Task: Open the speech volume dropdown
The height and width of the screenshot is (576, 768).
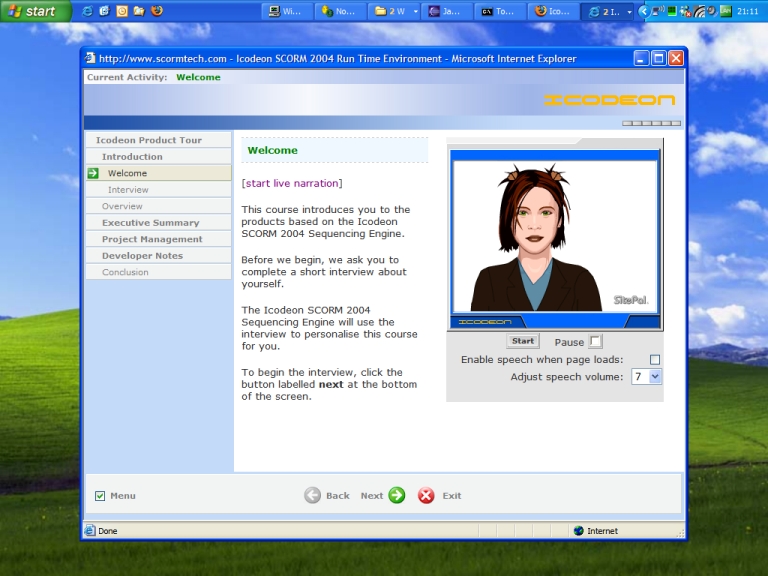Action: (x=655, y=376)
